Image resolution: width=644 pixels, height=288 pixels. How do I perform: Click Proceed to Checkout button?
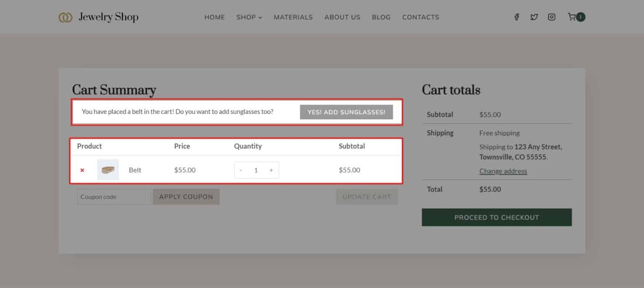pyautogui.click(x=496, y=217)
